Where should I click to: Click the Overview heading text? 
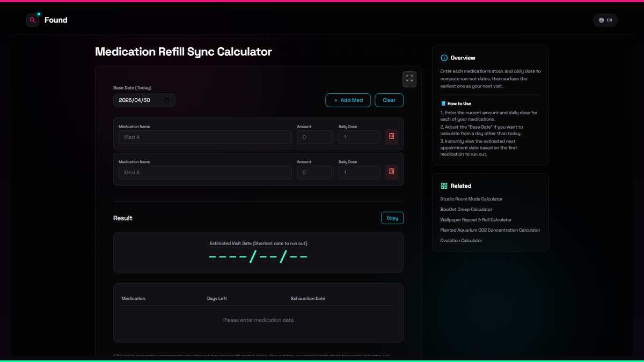click(463, 58)
